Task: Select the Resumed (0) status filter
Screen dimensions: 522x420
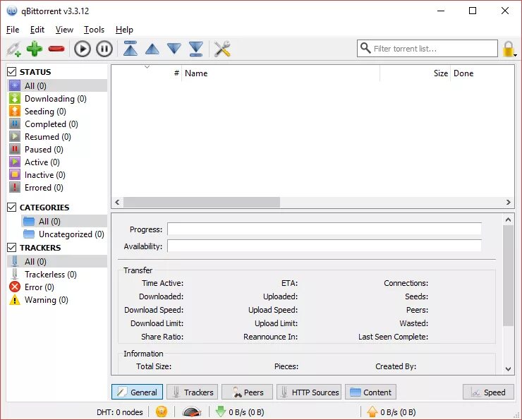Action: [57, 136]
